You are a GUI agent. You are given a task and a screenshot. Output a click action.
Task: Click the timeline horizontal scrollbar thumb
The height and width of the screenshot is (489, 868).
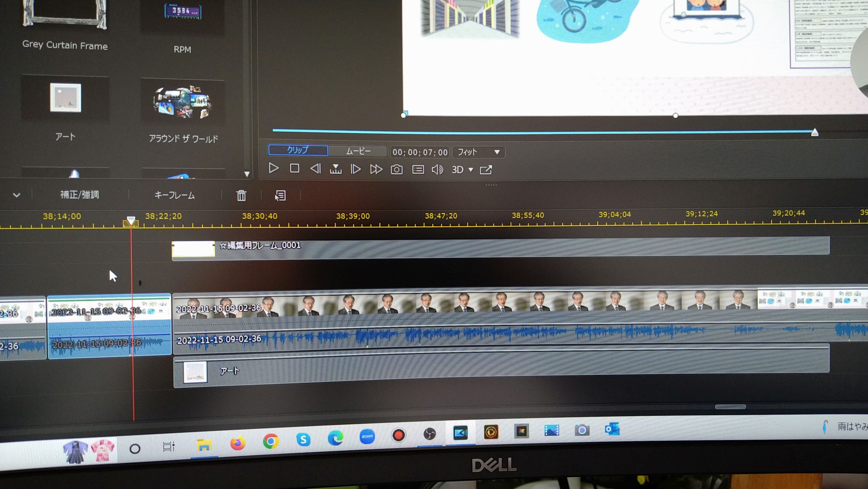pyautogui.click(x=730, y=407)
